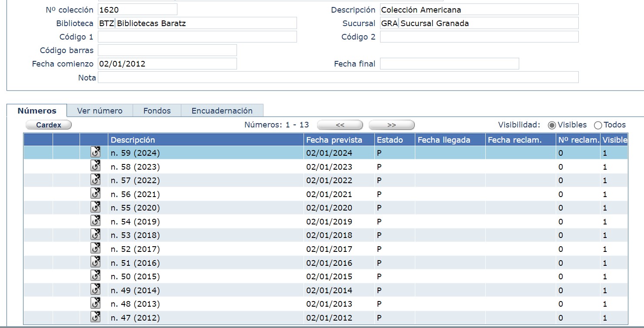Click the Números: 1 - 13 counter text

pos(277,125)
